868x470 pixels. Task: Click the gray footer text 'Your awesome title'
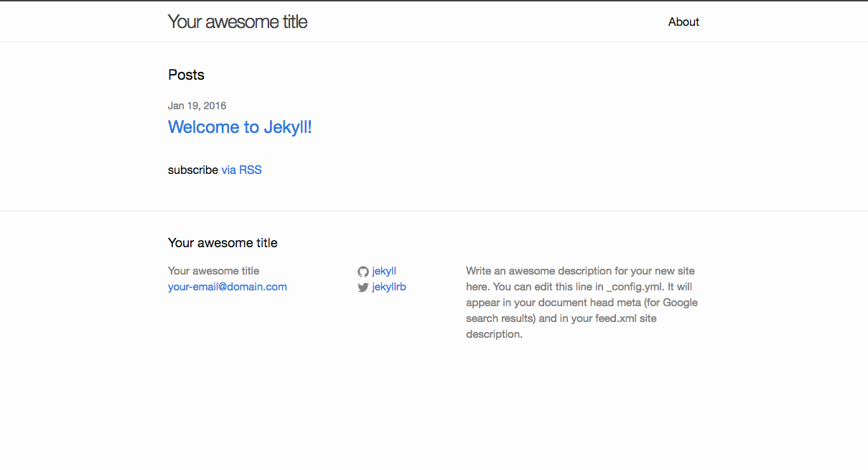point(214,271)
